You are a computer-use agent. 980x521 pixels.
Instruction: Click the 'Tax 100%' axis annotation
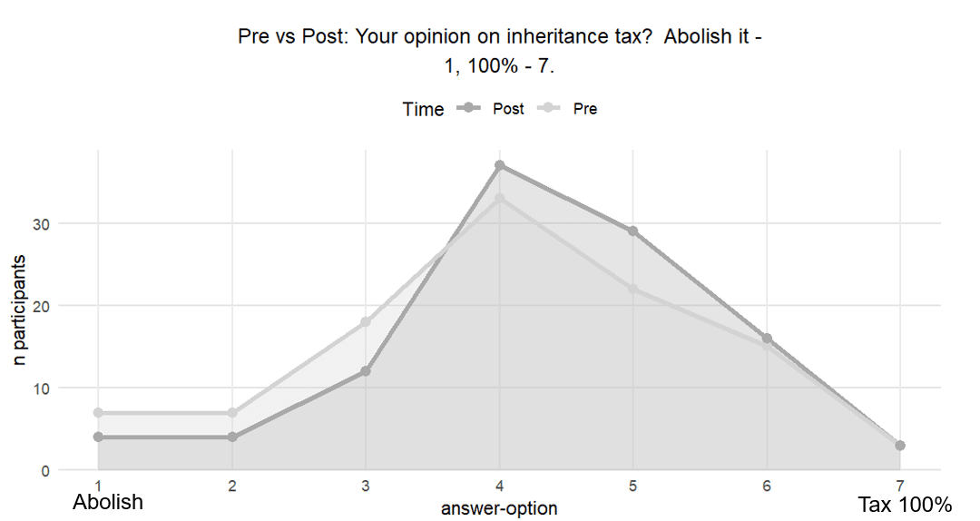(x=904, y=505)
